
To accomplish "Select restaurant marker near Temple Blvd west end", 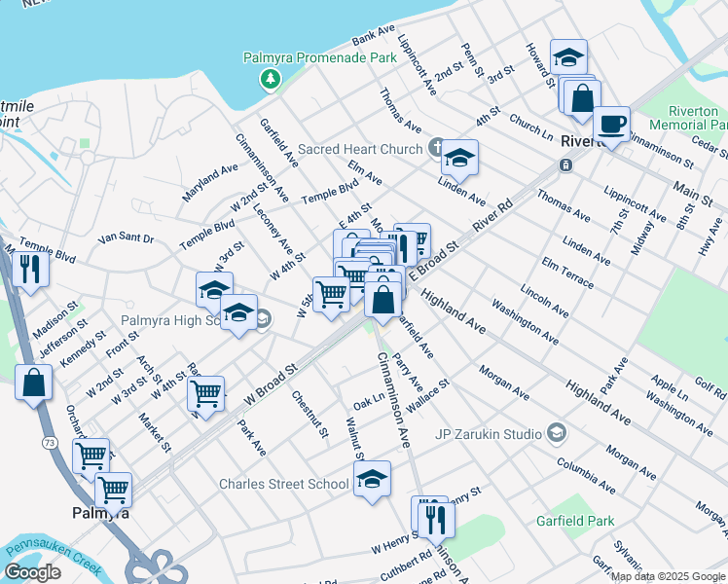I will (x=30, y=271).
